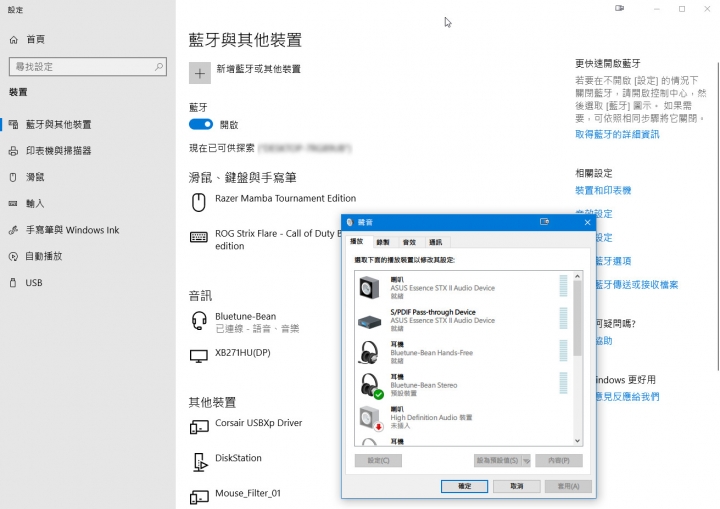Click inside the 尋找設定 search field
720x509 pixels.
click(88, 67)
